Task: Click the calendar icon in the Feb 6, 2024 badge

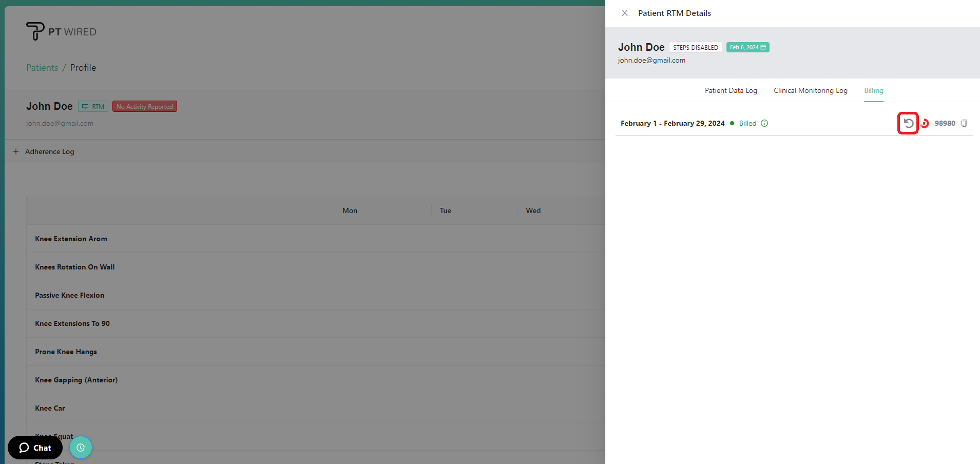Action: click(762, 47)
